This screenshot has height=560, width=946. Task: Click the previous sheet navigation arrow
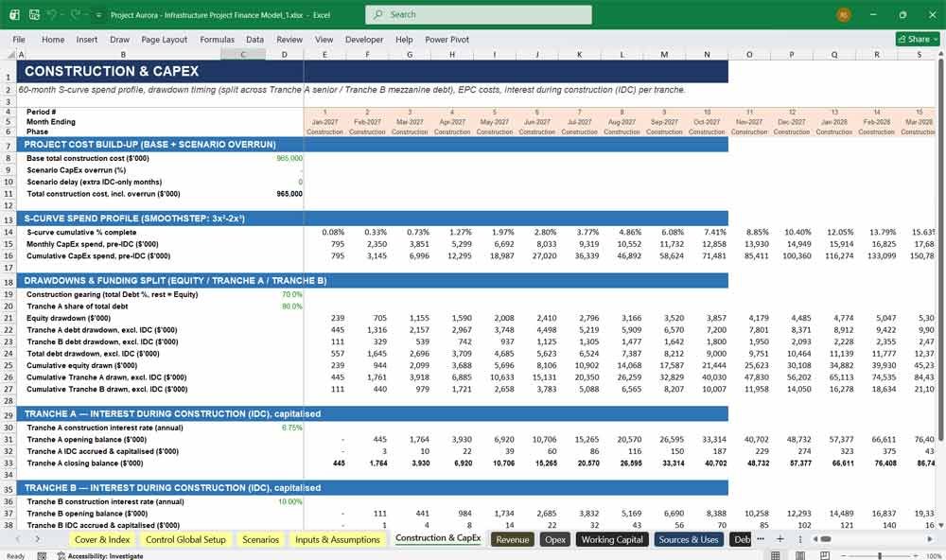17,539
